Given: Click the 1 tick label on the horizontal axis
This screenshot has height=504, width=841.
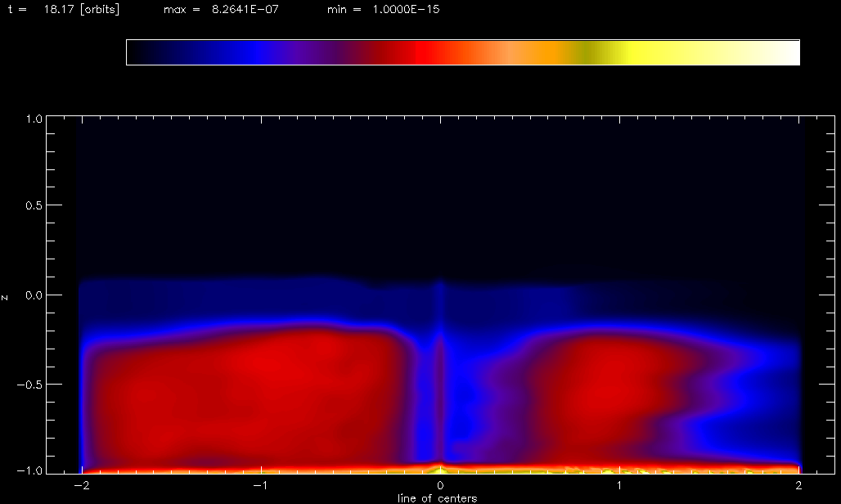Looking at the screenshot, I should [620, 486].
